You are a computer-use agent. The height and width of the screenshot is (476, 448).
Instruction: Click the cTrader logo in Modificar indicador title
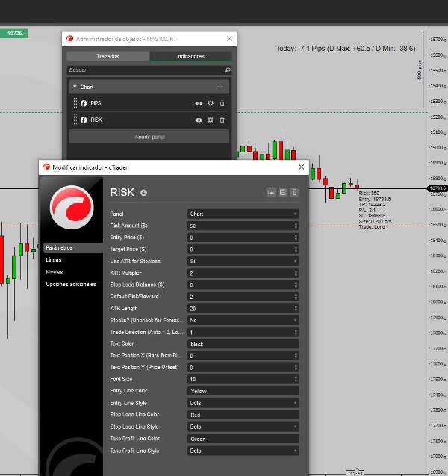click(x=46, y=167)
